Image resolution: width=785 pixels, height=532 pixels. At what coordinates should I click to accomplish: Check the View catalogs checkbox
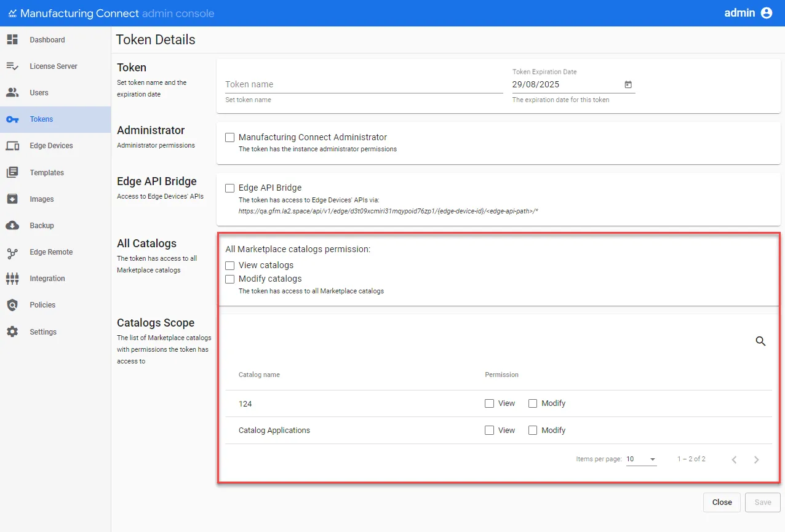point(230,266)
